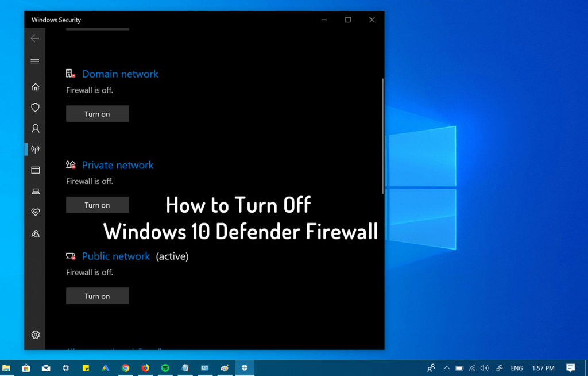Turn on the Public network firewall
The image size is (588, 376).
pyautogui.click(x=98, y=296)
